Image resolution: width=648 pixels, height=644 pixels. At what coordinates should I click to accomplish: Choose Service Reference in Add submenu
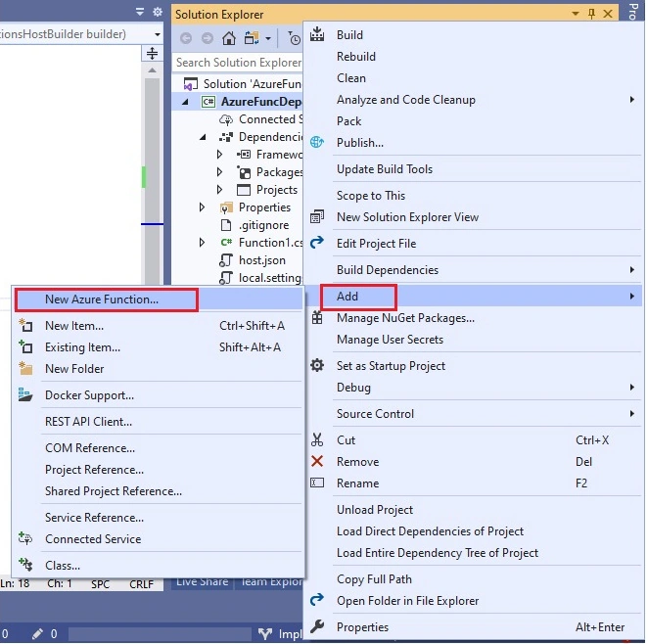point(94,517)
